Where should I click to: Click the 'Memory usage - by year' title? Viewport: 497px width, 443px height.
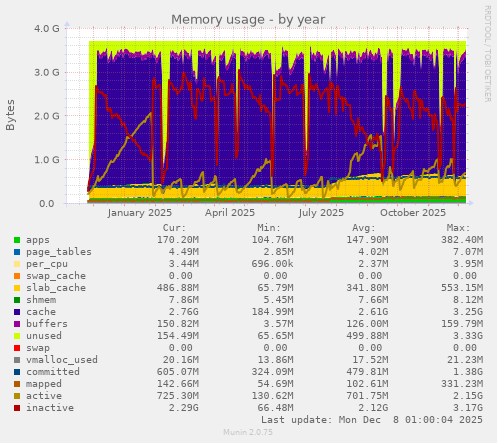click(248, 19)
